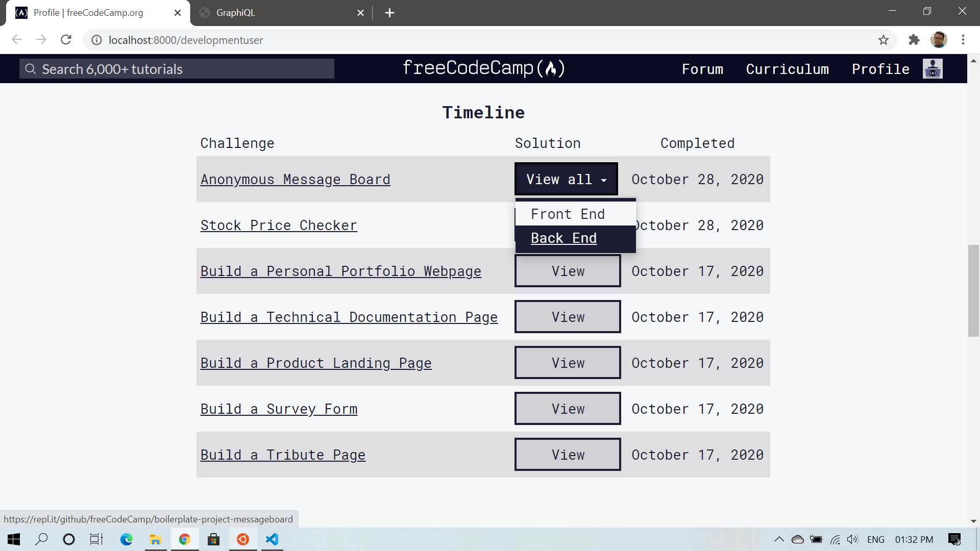Open a new browser tab
This screenshot has width=980, height=551.
coord(390,13)
